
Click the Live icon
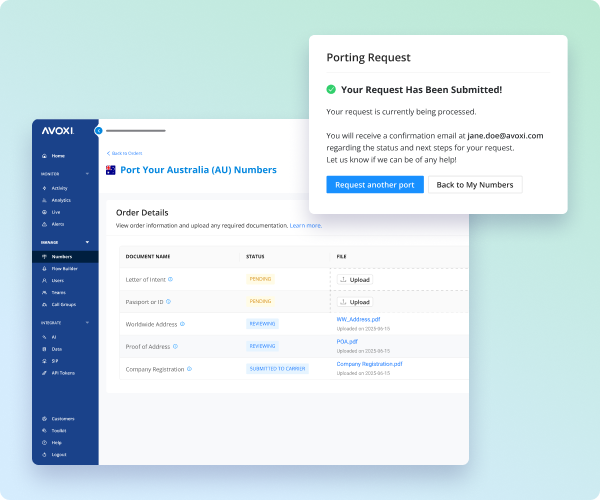pos(44,212)
